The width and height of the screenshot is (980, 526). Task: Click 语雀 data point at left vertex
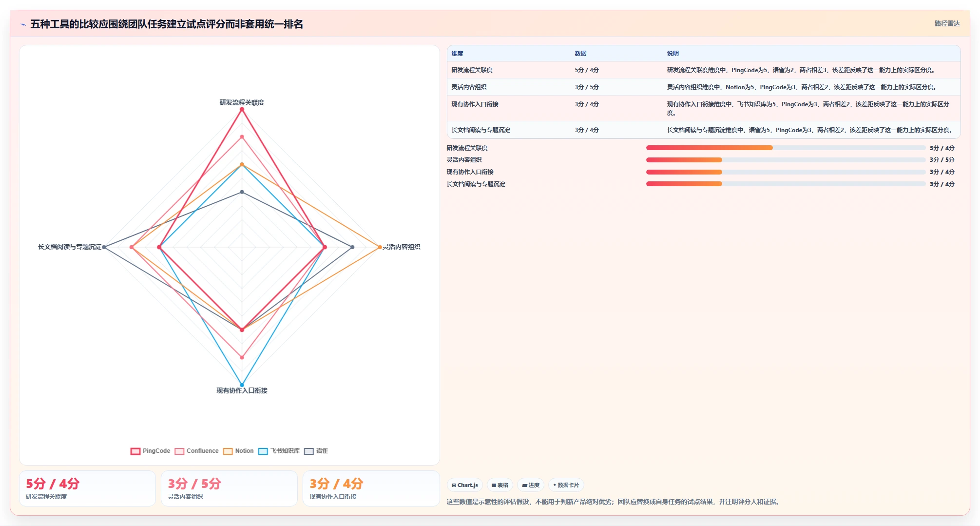pos(104,247)
